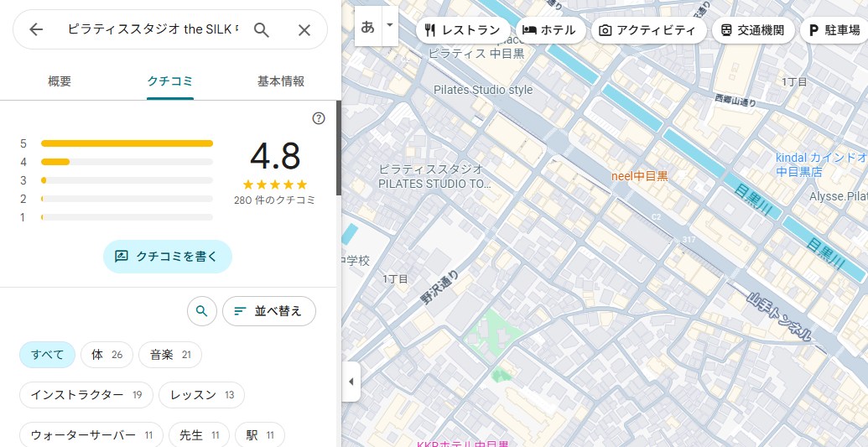Show レストラン on the map
This screenshot has width=868, height=447.
[x=462, y=30]
